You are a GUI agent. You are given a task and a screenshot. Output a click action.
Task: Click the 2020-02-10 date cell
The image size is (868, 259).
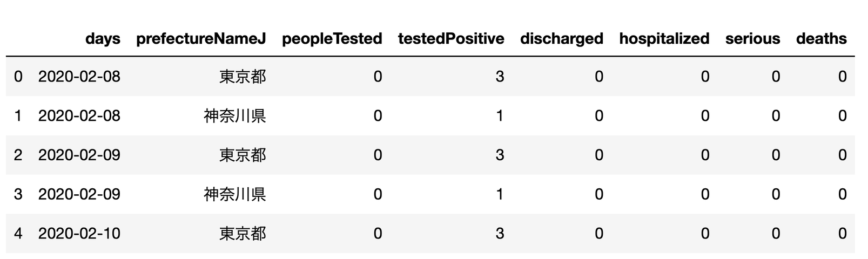tap(79, 234)
